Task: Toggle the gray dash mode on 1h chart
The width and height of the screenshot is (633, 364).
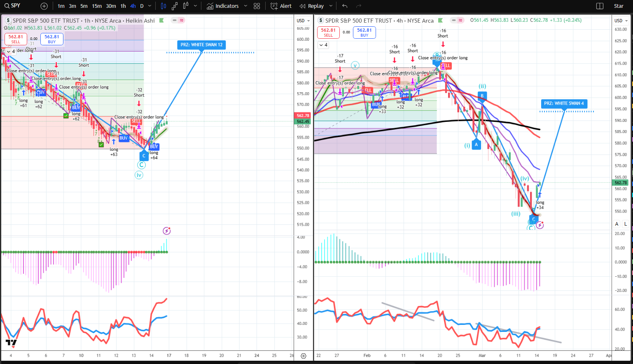Action: [175, 20]
